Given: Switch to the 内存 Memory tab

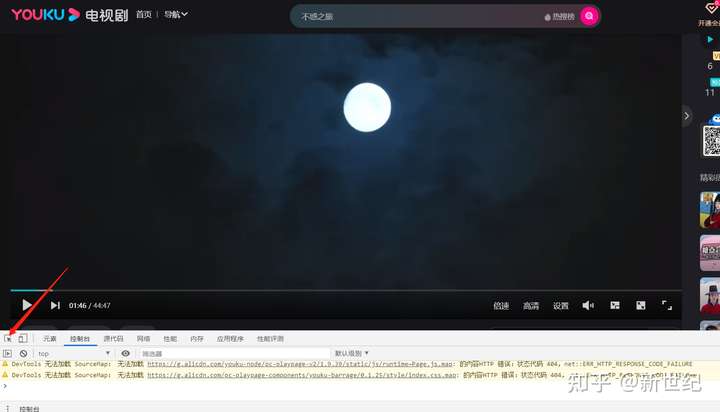Looking at the screenshot, I should 197,339.
